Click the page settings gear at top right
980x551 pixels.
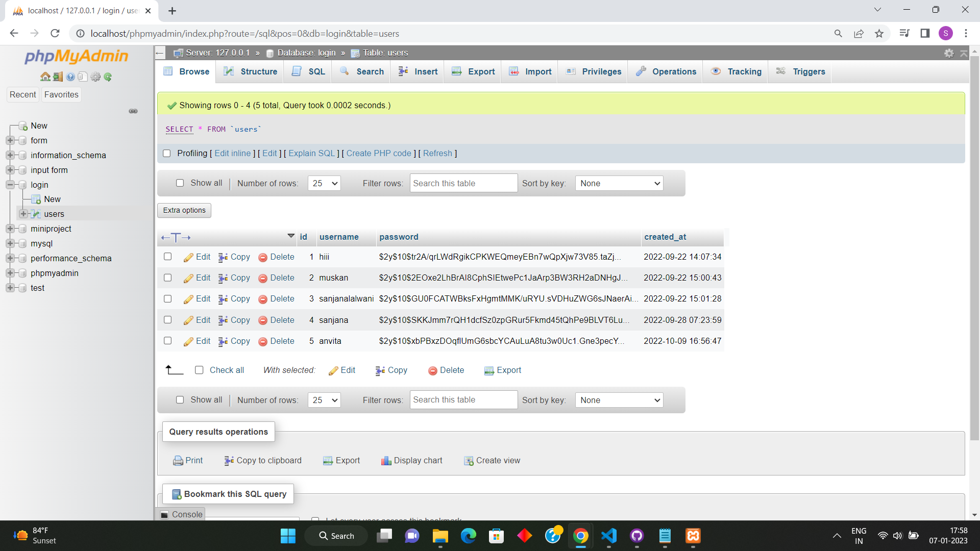coord(949,53)
